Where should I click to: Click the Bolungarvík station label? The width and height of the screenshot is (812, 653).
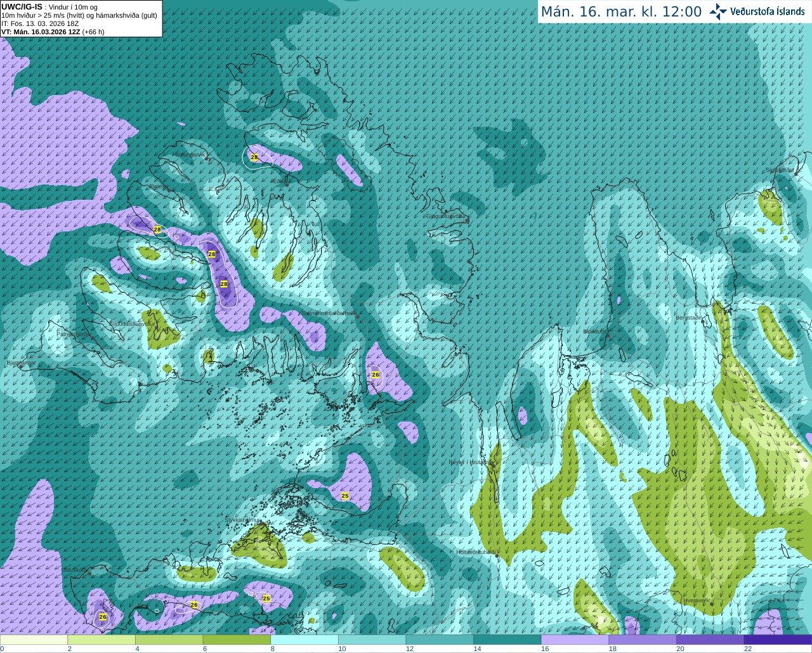(x=189, y=155)
